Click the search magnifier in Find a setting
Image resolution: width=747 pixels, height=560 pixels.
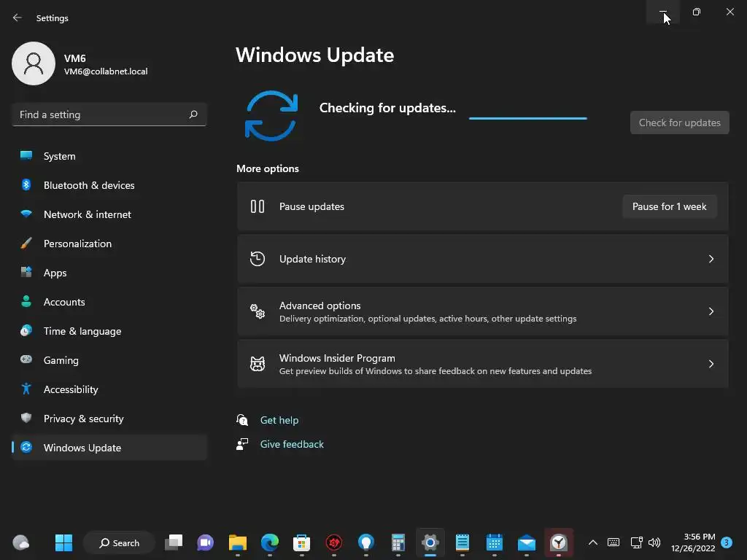(193, 114)
